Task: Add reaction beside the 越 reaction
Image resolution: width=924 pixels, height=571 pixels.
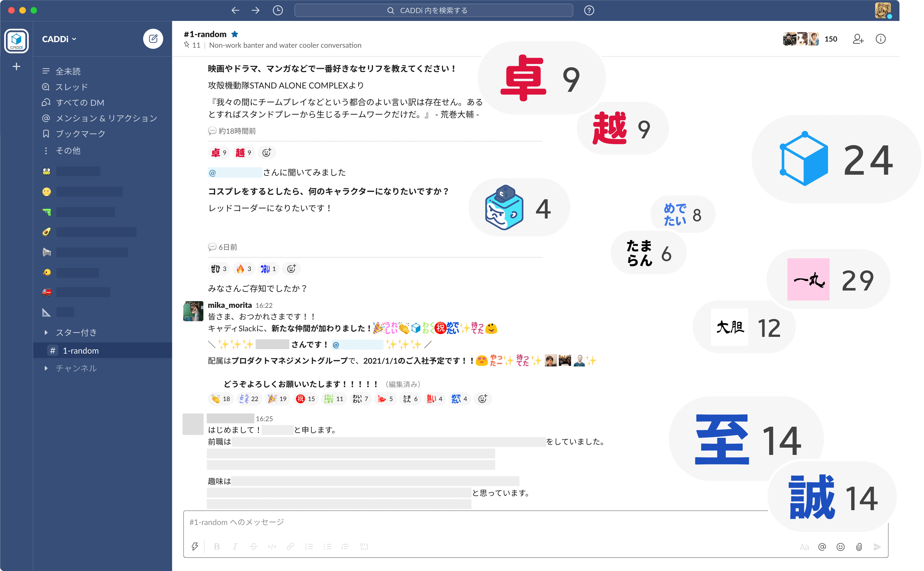Action: point(267,153)
